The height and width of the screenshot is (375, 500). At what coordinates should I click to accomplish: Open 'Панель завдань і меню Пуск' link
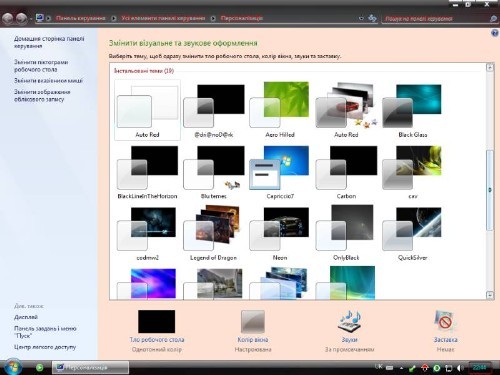45,332
